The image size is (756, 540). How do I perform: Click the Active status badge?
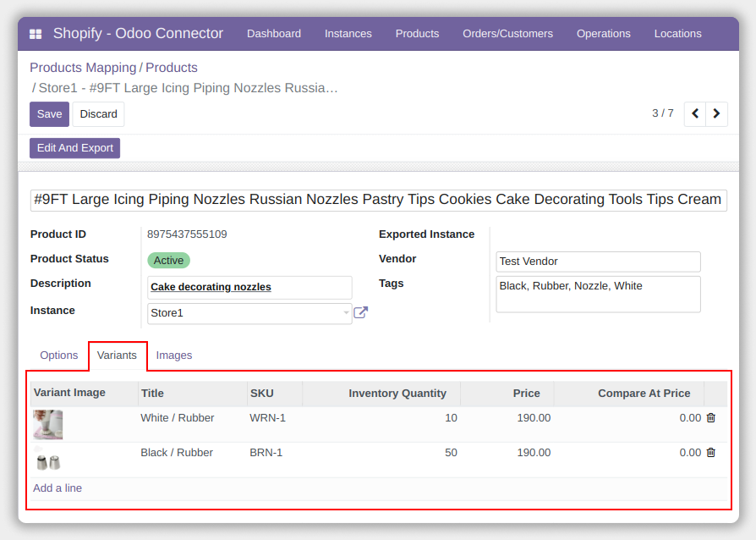coord(169,261)
